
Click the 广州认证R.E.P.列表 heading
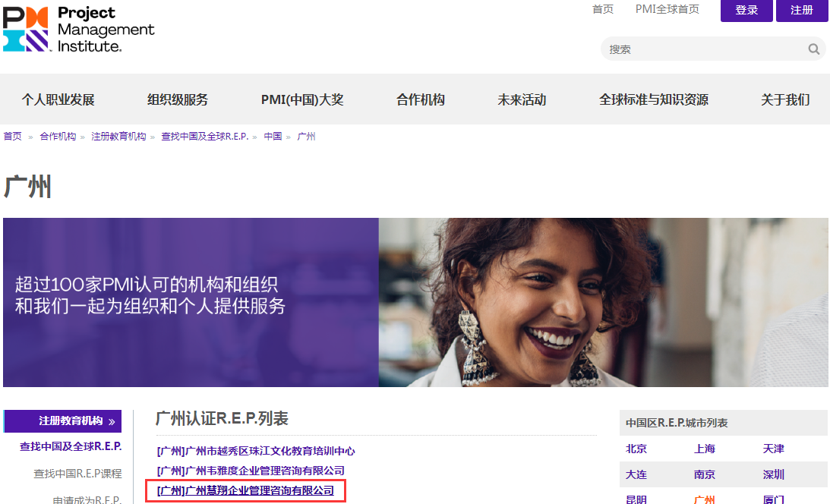(x=222, y=418)
